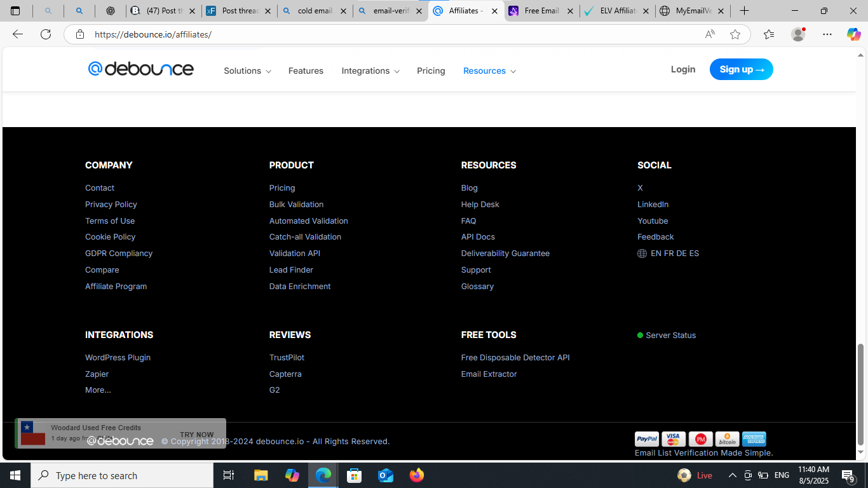Click the tab actions menu icon
Image resolution: width=868 pixels, height=488 pixels.
[x=15, y=11]
